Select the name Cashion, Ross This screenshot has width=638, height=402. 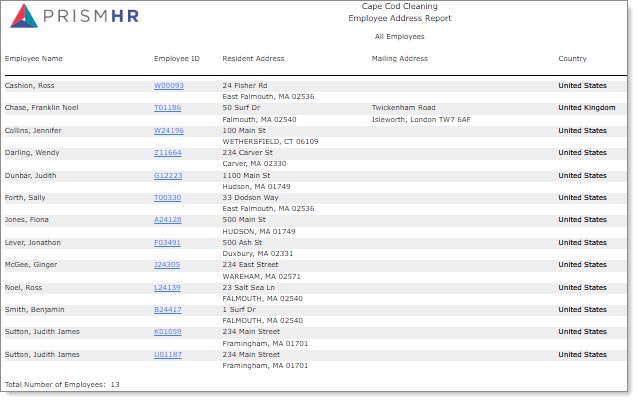30,86
